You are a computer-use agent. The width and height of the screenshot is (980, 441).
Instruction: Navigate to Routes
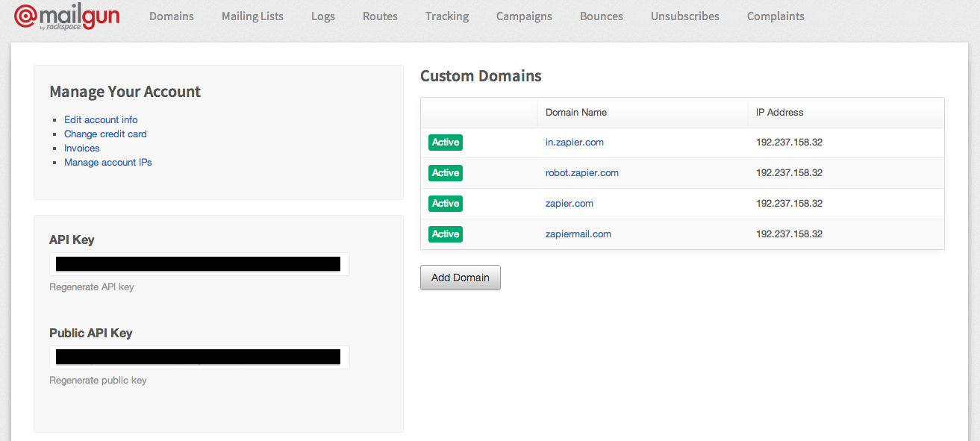point(380,16)
